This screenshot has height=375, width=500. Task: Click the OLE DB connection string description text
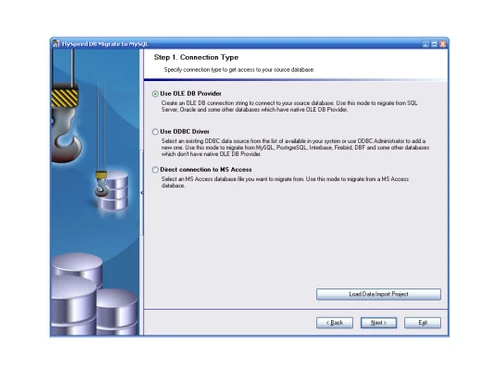(x=289, y=106)
